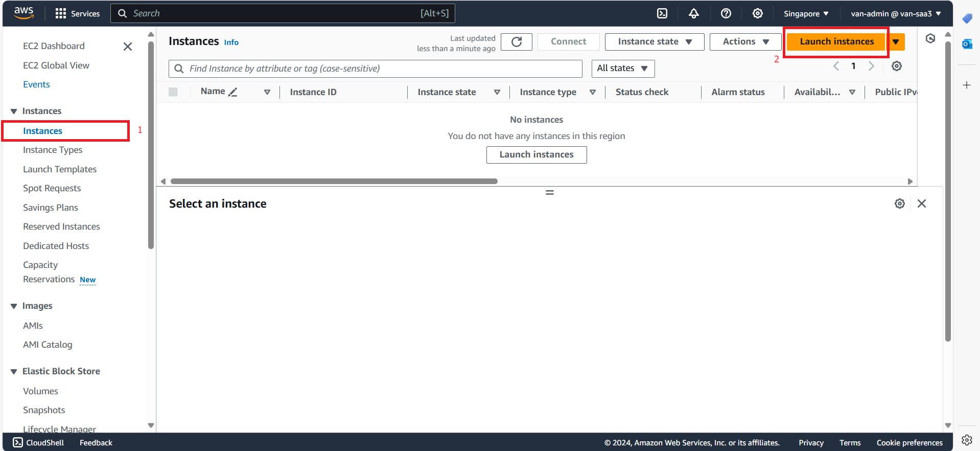The image size is (980, 451).
Task: Click the Feedback link
Action: (x=96, y=443)
